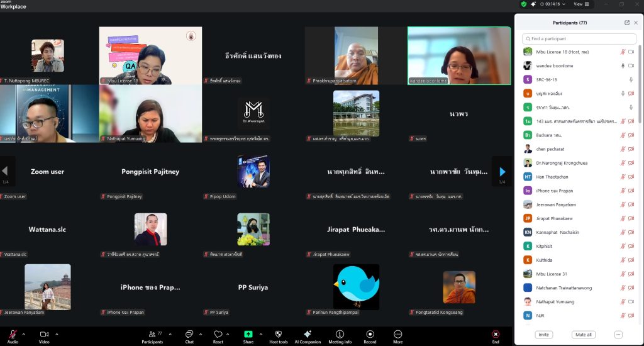Screen dimensions: 644x346
Task: Click the green Share screen icon
Action: (248, 334)
